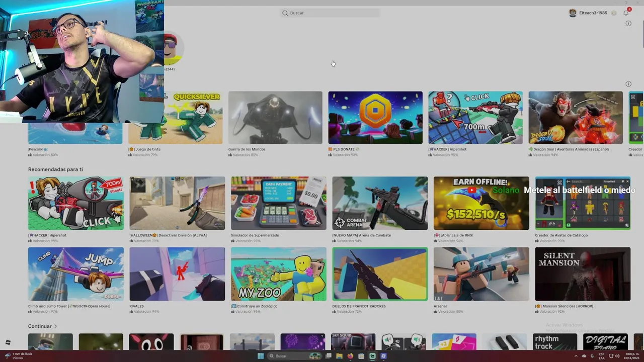Open File Explorer from the taskbar

click(x=339, y=356)
